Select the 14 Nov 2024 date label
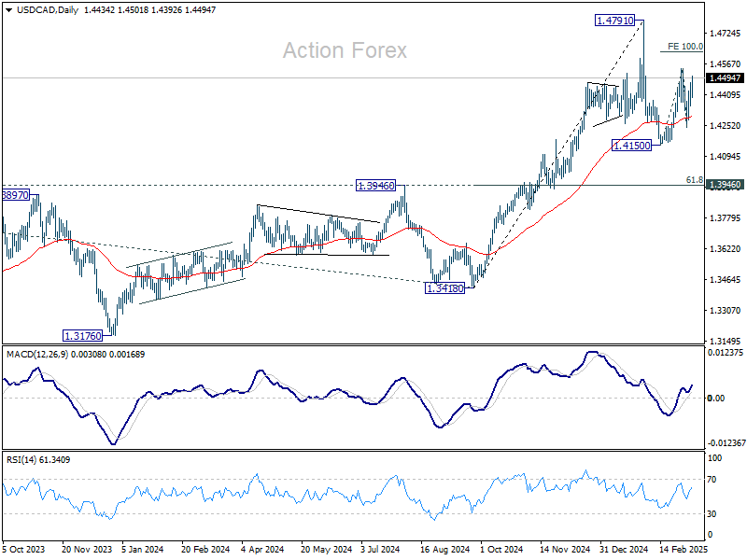Viewport: 747px width, 560px height. coord(565,550)
